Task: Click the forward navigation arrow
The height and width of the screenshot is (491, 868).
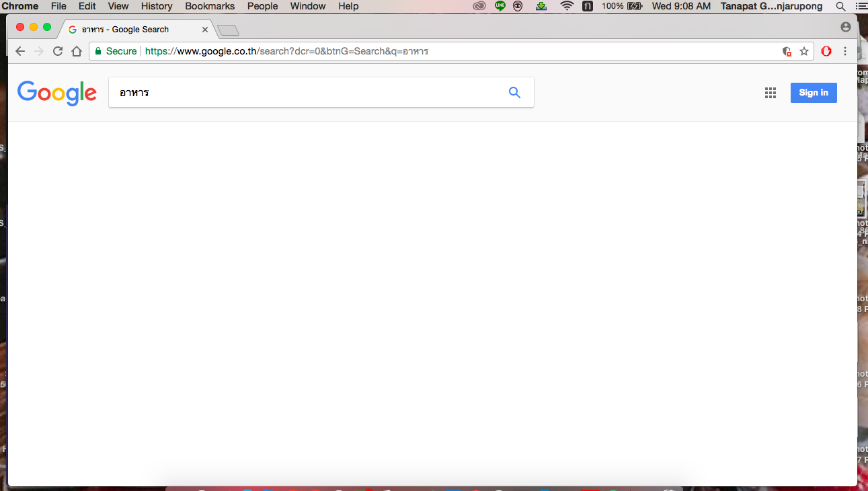Action: pyautogui.click(x=39, y=51)
